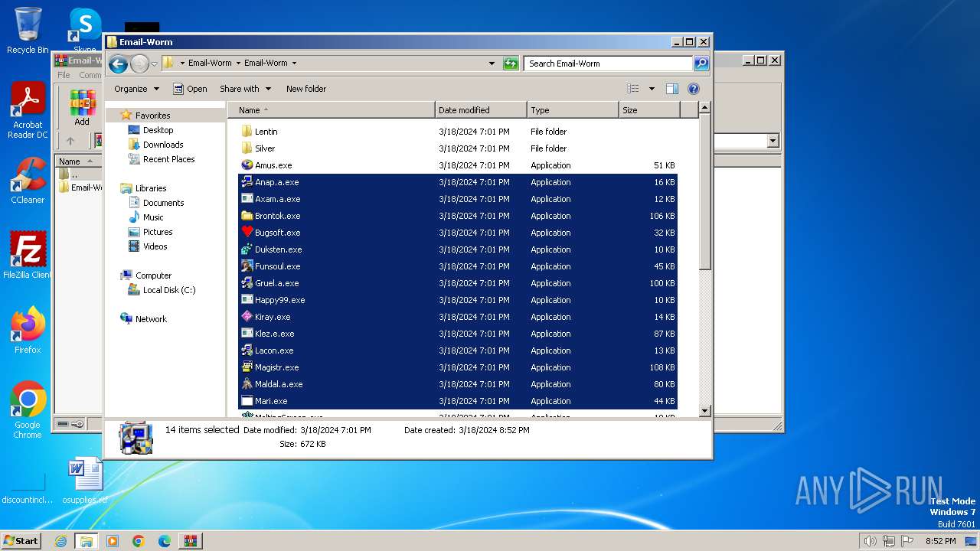Screen dimensions: 980x551
Task: Open the Share with menu
Action: [244, 89]
